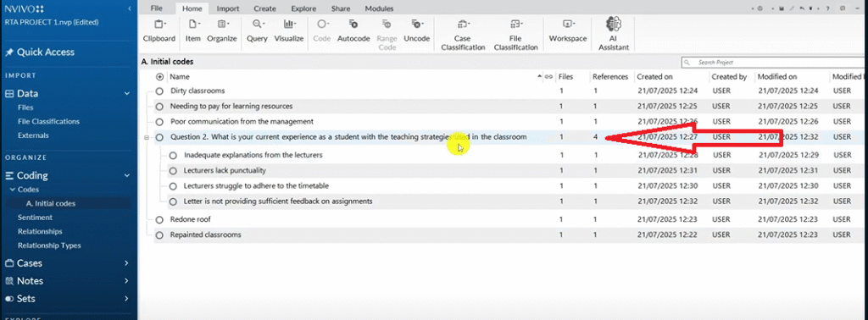Click the code circle for Lecturers lack punctuality

click(173, 171)
